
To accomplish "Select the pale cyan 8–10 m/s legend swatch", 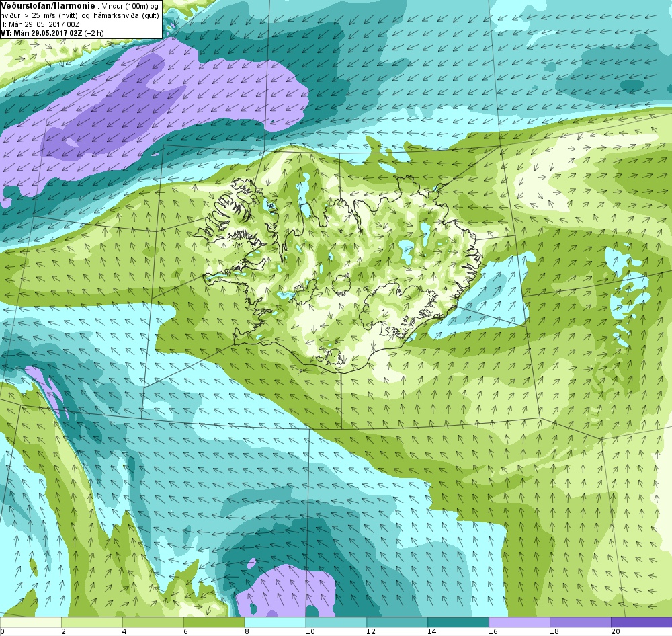I will (275, 622).
